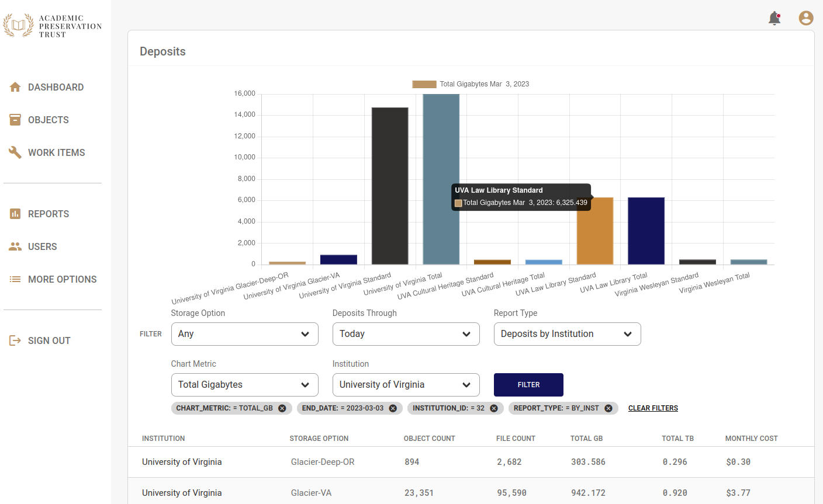The width and height of the screenshot is (823, 504).
Task: Click the Virginia Wesleyan Standard bar
Action: tap(697, 262)
